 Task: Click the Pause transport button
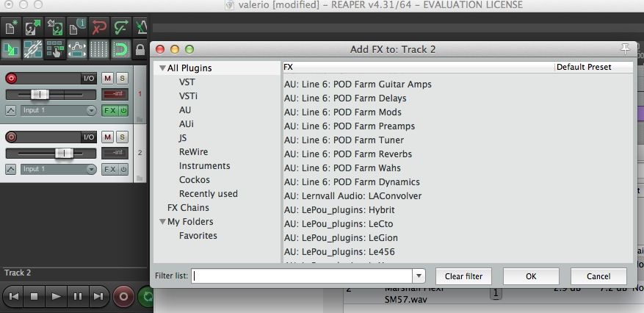click(78, 296)
